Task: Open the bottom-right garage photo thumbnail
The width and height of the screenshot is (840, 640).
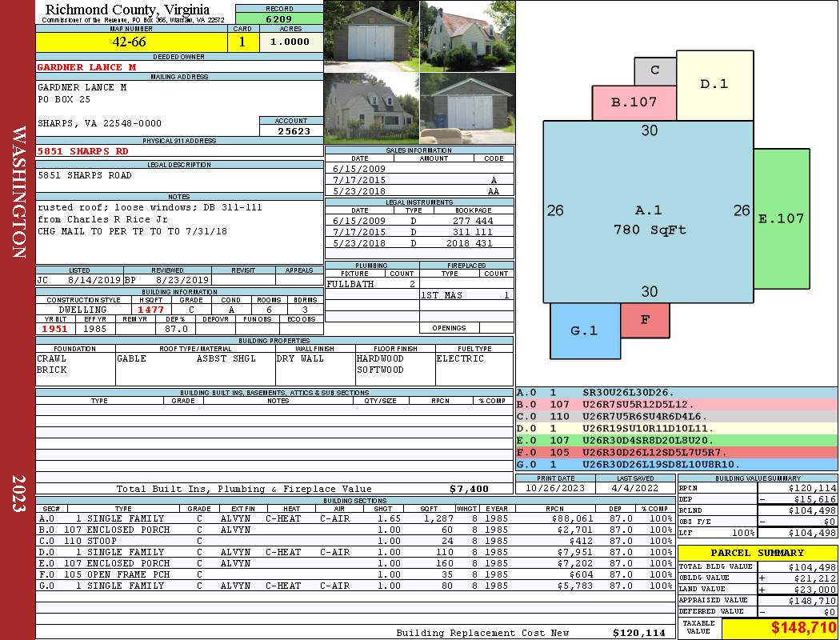Action: (x=467, y=109)
